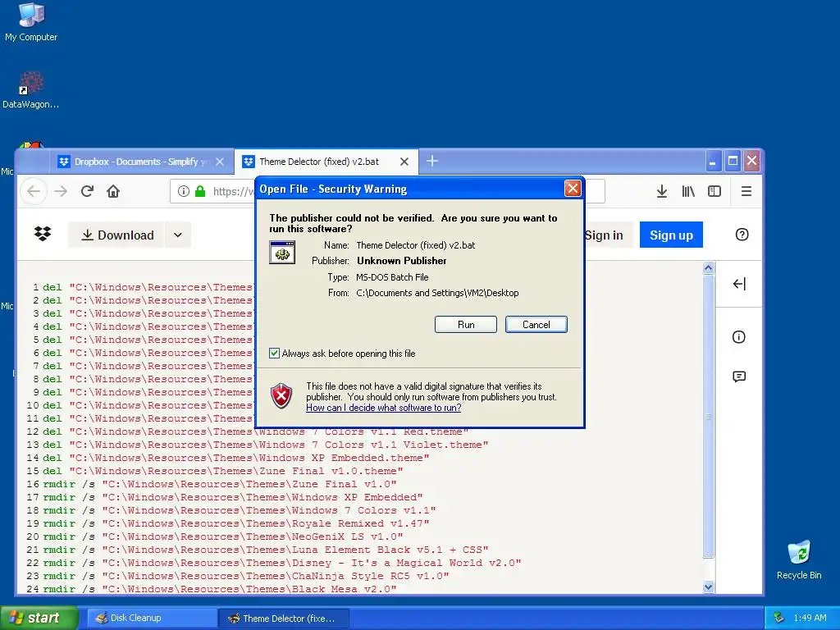Click the system tray network icon

point(779,618)
